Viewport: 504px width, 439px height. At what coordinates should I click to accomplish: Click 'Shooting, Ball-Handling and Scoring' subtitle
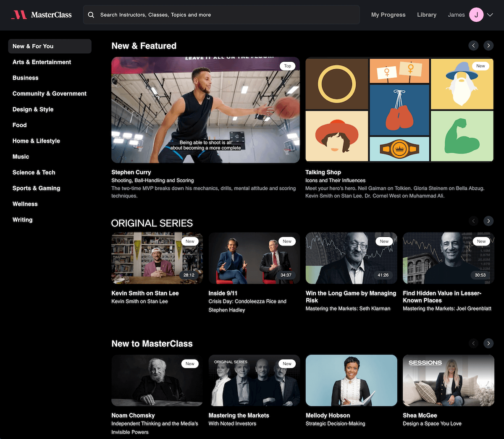point(152,180)
